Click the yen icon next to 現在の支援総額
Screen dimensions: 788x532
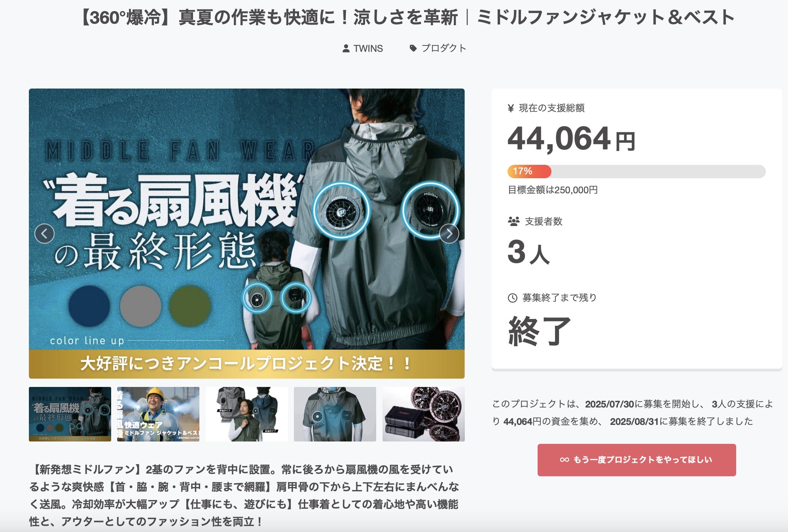(511, 108)
